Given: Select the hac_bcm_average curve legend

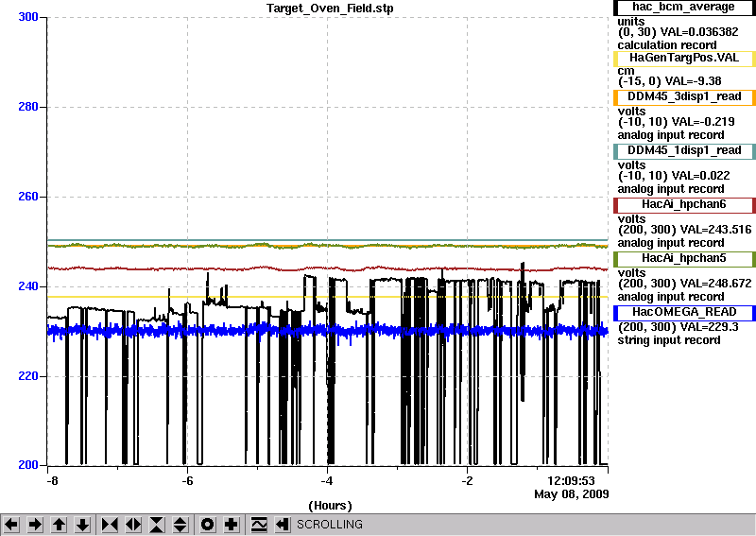Looking at the screenshot, I should point(684,8).
